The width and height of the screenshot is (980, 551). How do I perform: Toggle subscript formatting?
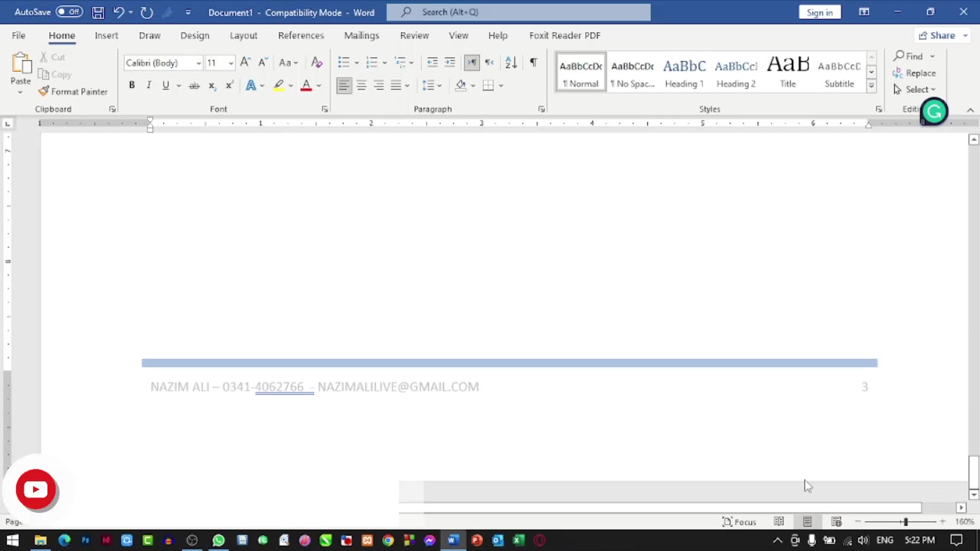point(211,85)
